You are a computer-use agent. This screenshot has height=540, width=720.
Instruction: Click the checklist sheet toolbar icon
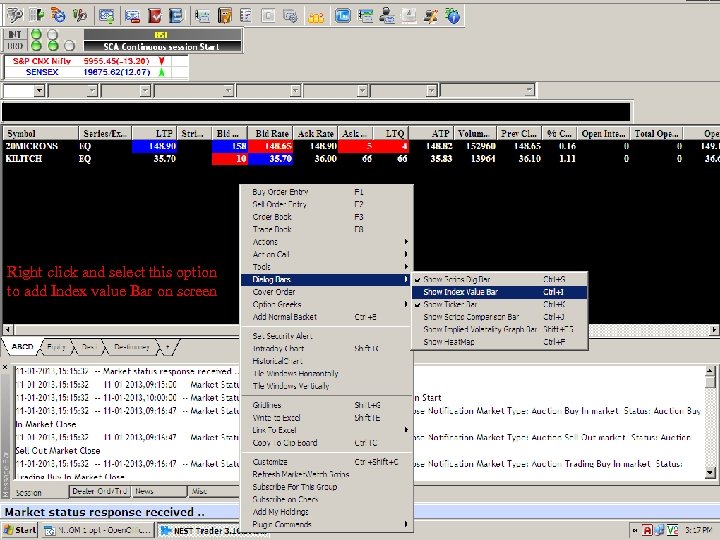pos(246,16)
